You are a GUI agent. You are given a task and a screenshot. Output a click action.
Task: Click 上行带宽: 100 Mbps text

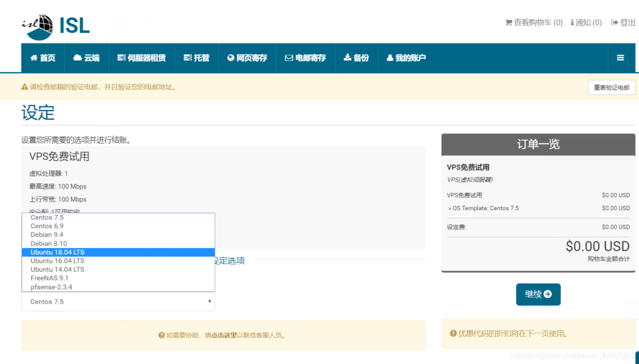click(x=58, y=199)
